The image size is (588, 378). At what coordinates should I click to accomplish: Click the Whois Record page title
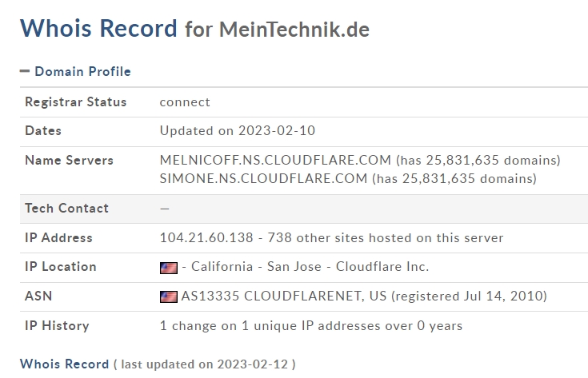(98, 28)
